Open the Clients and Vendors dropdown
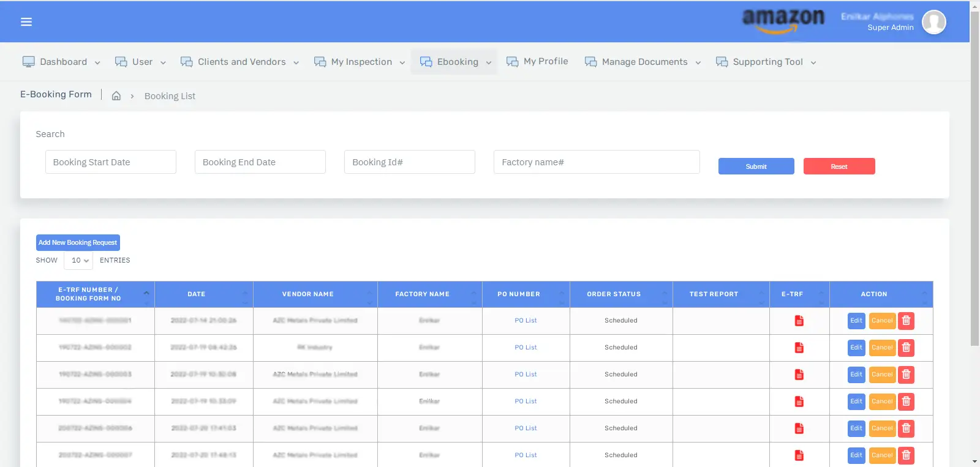The width and height of the screenshot is (980, 467). (240, 62)
